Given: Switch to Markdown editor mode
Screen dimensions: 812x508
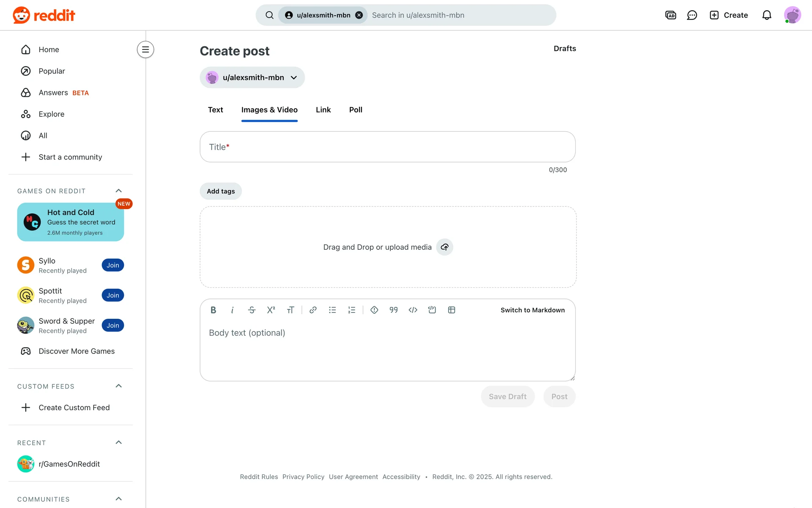Looking at the screenshot, I should 532,310.
